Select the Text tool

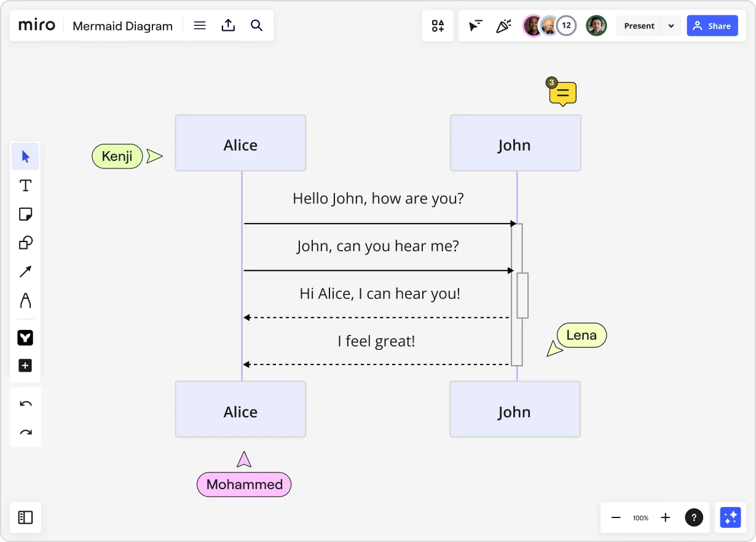pyautogui.click(x=25, y=185)
